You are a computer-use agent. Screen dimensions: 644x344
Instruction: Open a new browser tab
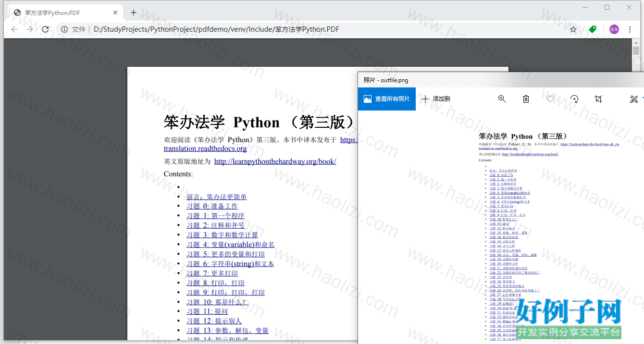(x=134, y=12)
